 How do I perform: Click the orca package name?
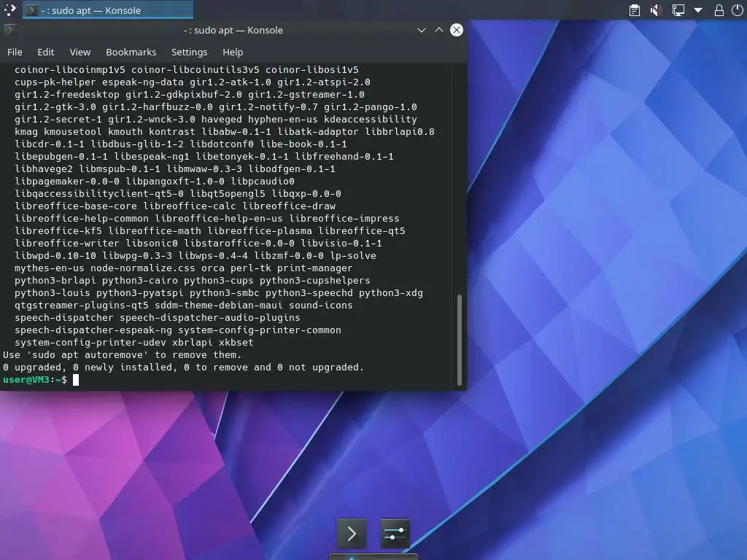pos(213,268)
